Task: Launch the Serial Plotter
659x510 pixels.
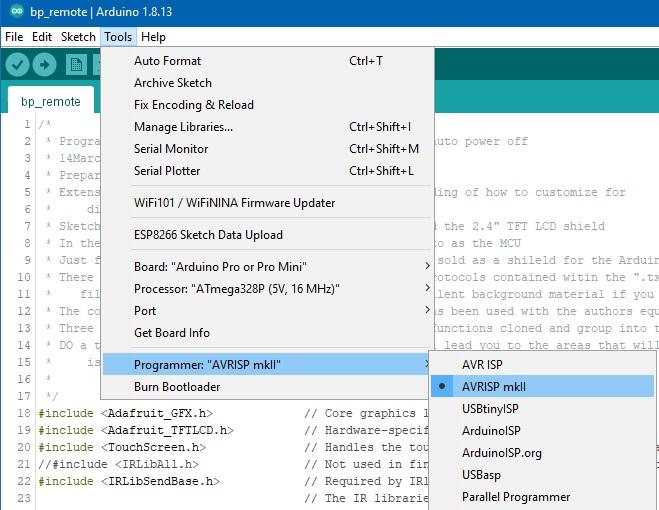Action: pyautogui.click(x=268, y=171)
